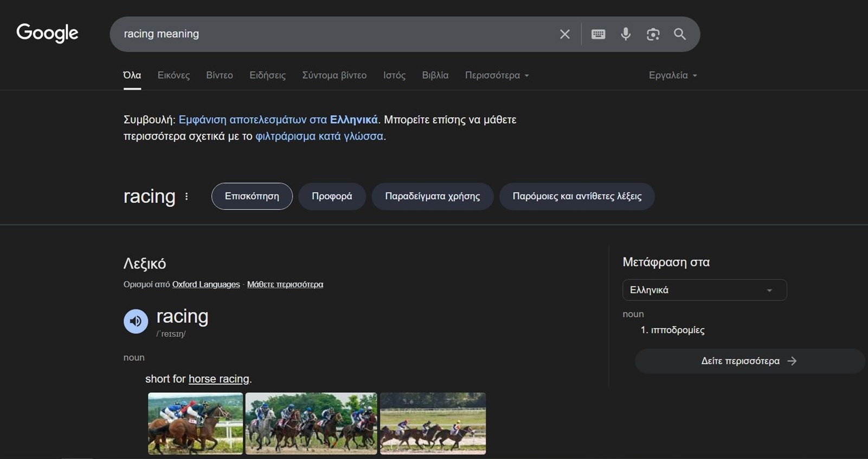
Task: Click the phonetic text /ˈreɪsɪŋ/
Action: pyautogui.click(x=171, y=334)
